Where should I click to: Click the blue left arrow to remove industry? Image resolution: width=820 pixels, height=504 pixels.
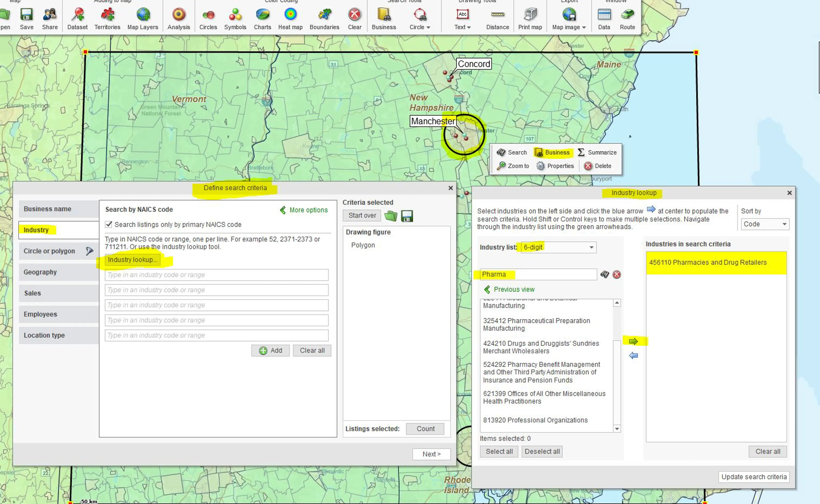pyautogui.click(x=633, y=355)
